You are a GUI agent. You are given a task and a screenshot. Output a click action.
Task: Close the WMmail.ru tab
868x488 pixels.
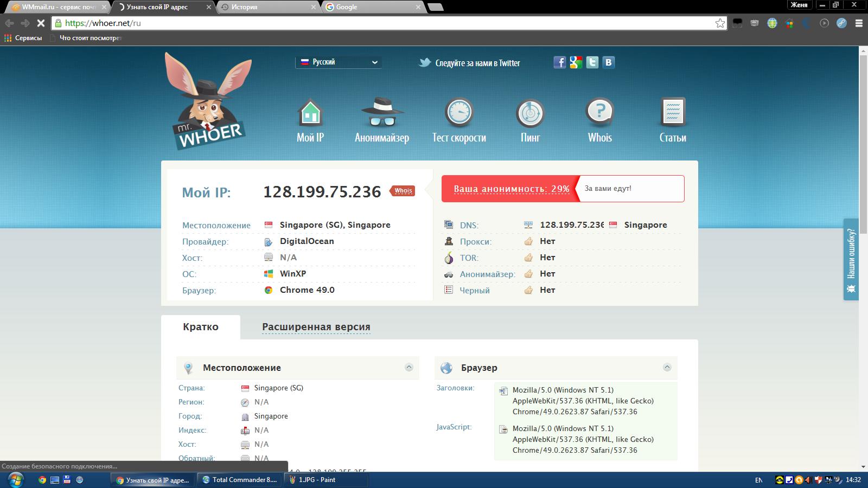point(104,7)
